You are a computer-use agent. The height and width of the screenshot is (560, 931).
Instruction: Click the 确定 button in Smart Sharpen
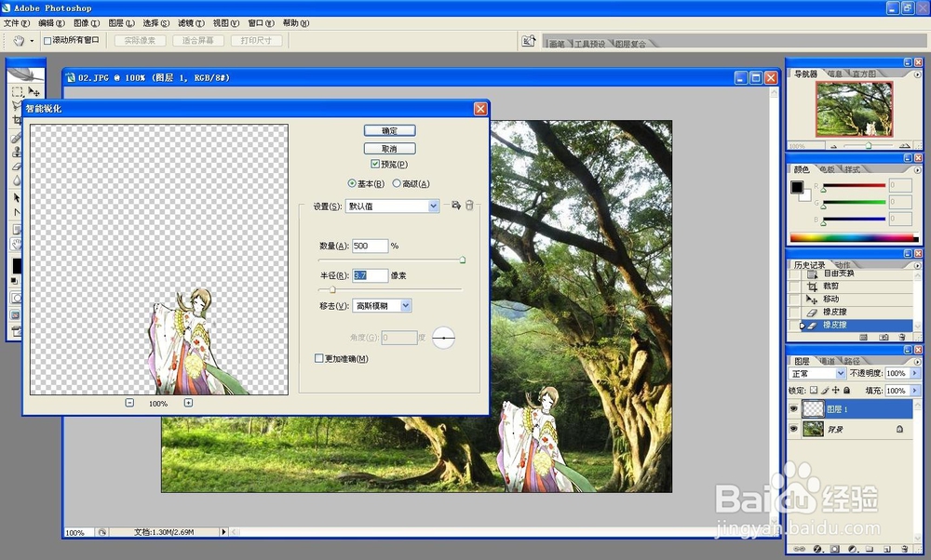point(389,130)
